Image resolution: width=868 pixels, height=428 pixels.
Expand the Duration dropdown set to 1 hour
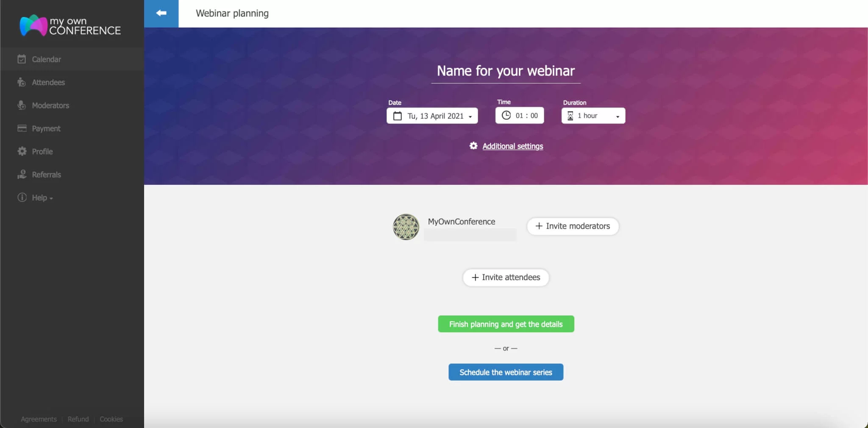[593, 116]
